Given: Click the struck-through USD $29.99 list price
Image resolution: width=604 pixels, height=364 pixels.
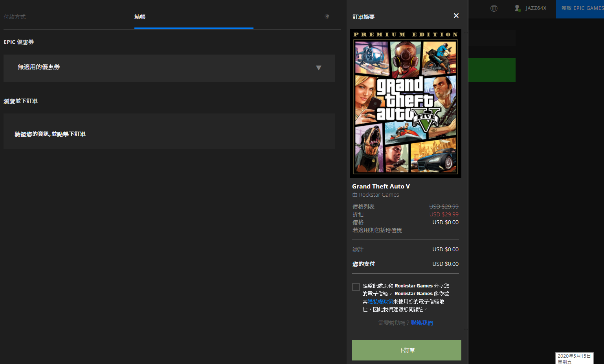Looking at the screenshot, I should click(444, 207).
